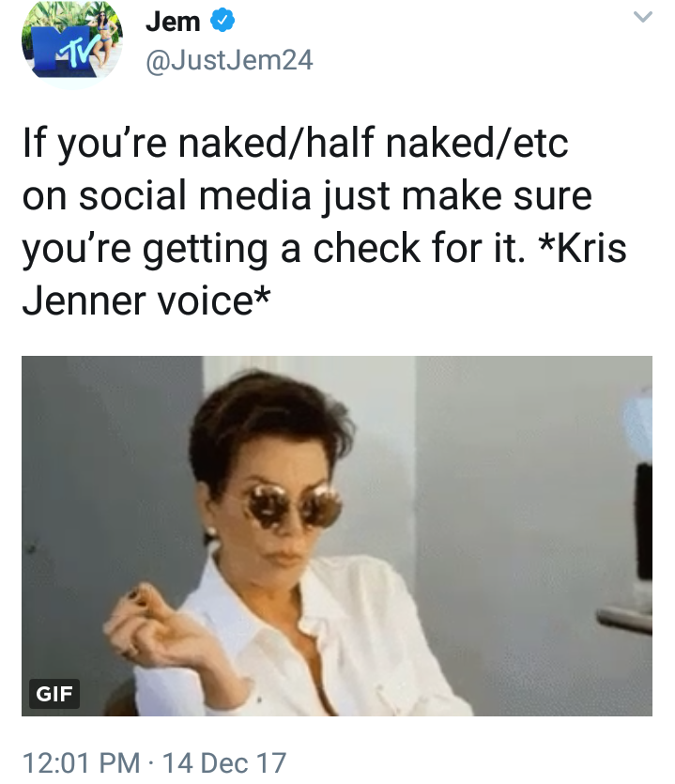Open Jem's round profile avatar
The width and height of the screenshot is (675, 784).
[x=72, y=44]
